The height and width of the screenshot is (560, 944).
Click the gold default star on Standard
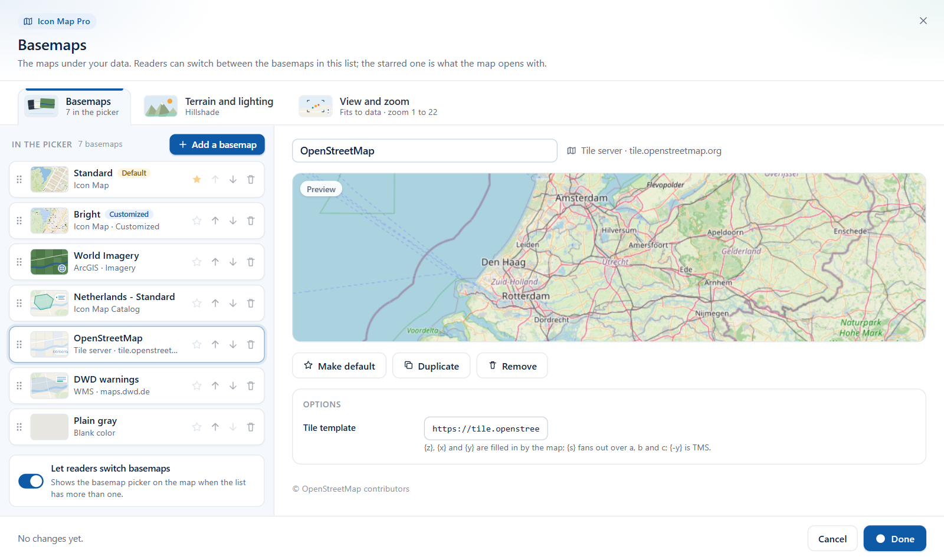click(197, 179)
